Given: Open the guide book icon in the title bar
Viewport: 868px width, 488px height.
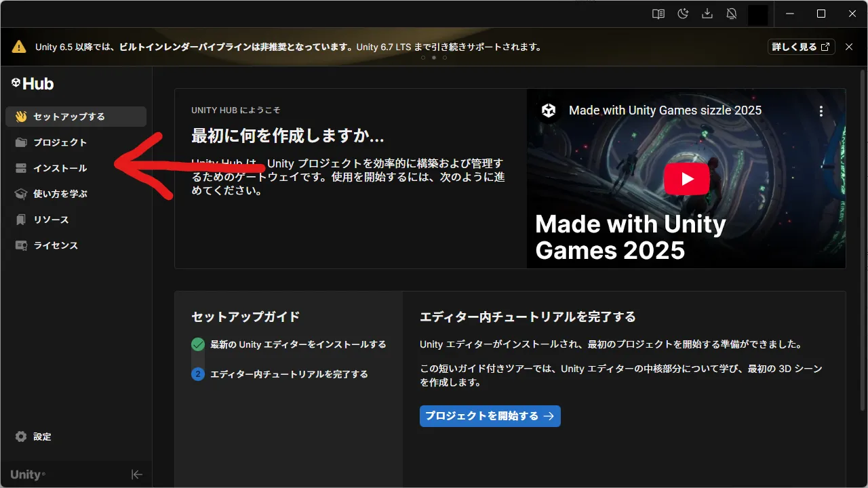Looking at the screenshot, I should tap(657, 14).
